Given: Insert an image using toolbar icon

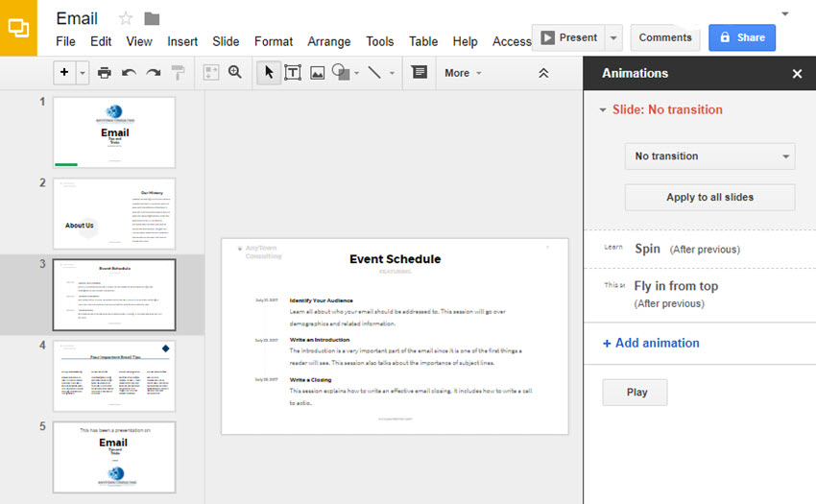Looking at the screenshot, I should 318,73.
